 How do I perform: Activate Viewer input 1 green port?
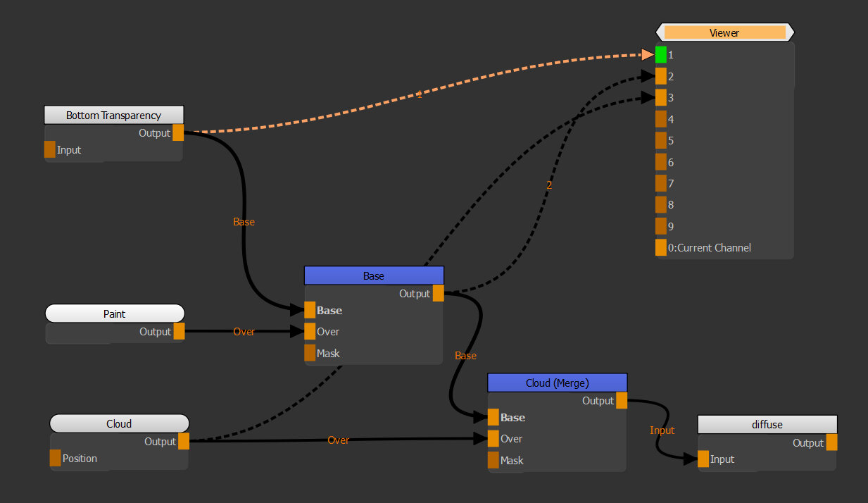[x=661, y=55]
